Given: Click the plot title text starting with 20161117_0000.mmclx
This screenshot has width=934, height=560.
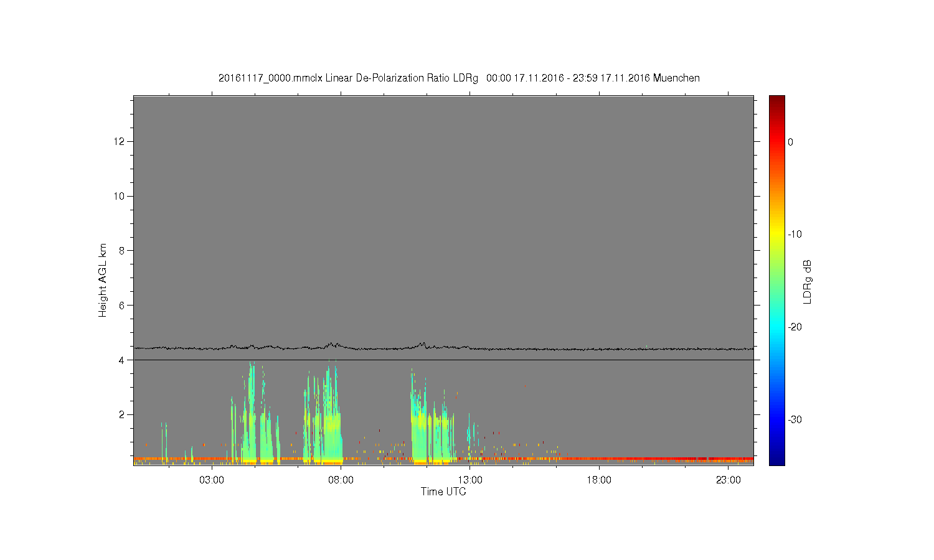Looking at the screenshot, I should click(x=459, y=78).
